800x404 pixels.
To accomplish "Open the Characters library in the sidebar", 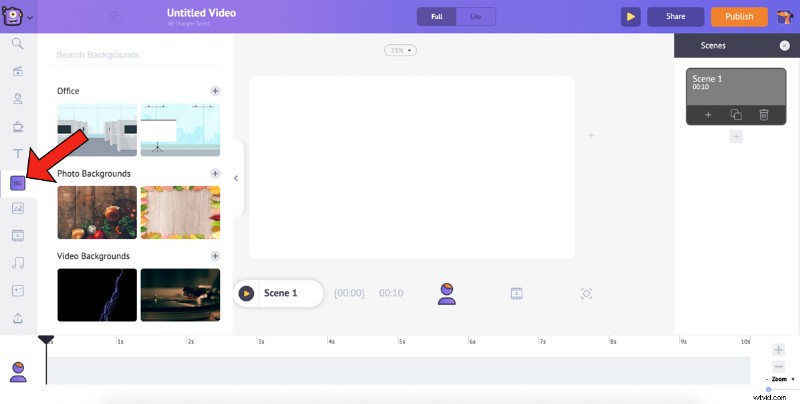I will [18, 98].
